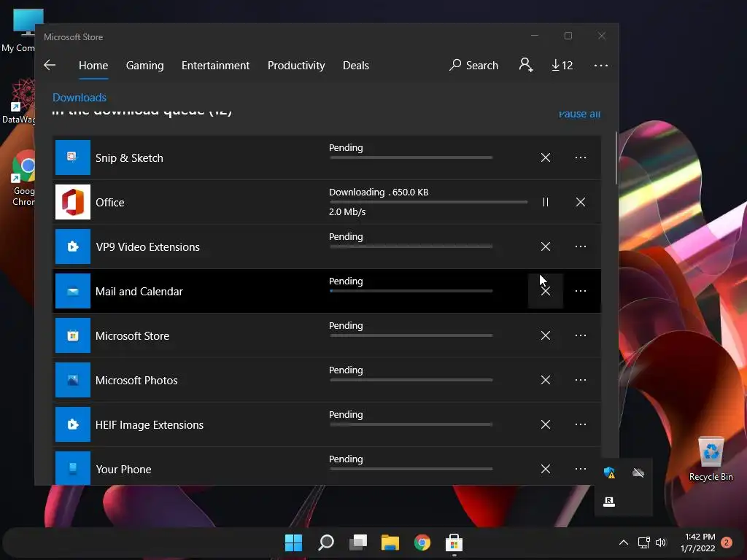Image resolution: width=747 pixels, height=560 pixels.
Task: Click the Mail and Calendar progress bar
Action: 411,291
